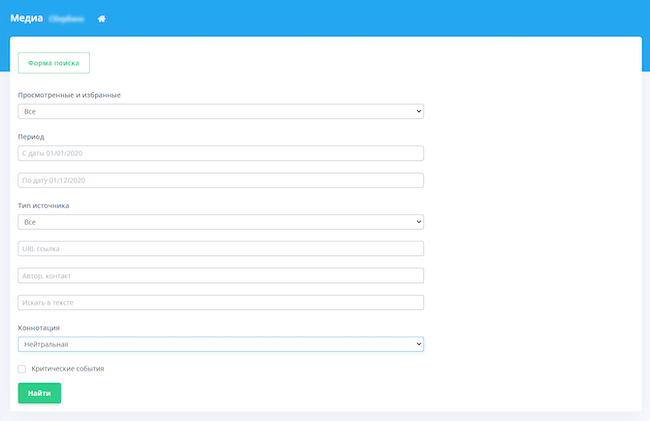
Task: Click the blurred project name in the header
Action: coord(66,19)
